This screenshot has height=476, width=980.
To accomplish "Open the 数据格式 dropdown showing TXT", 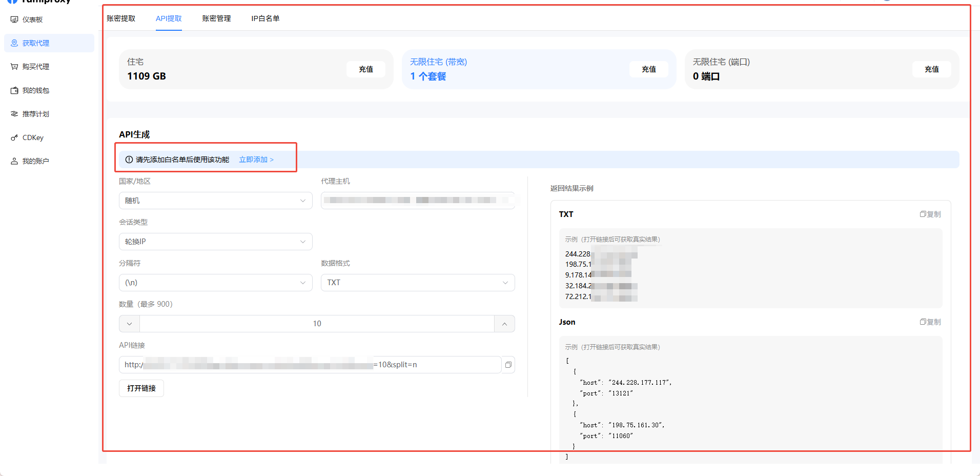I will click(418, 283).
